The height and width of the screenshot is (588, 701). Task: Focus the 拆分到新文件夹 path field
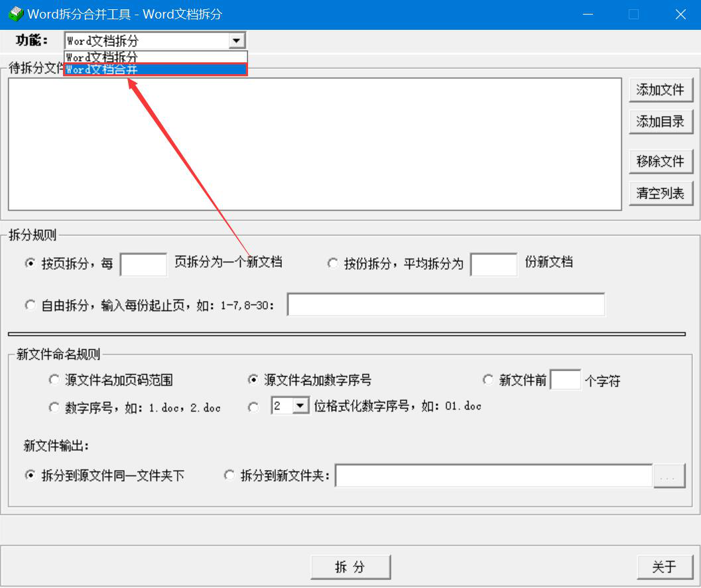click(x=493, y=475)
